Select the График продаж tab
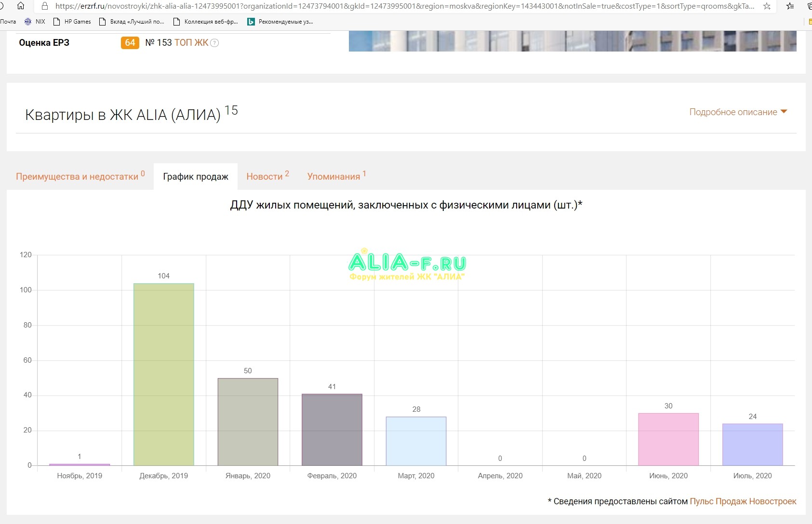 [196, 176]
